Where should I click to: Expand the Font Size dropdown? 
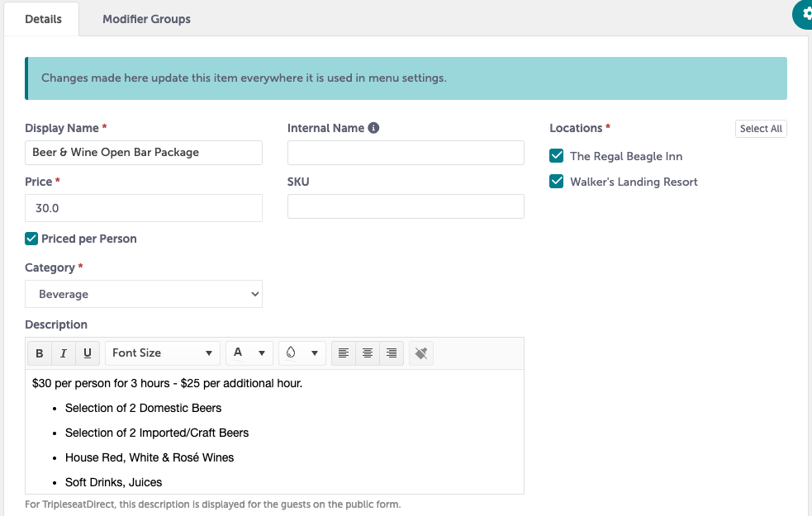click(x=163, y=353)
